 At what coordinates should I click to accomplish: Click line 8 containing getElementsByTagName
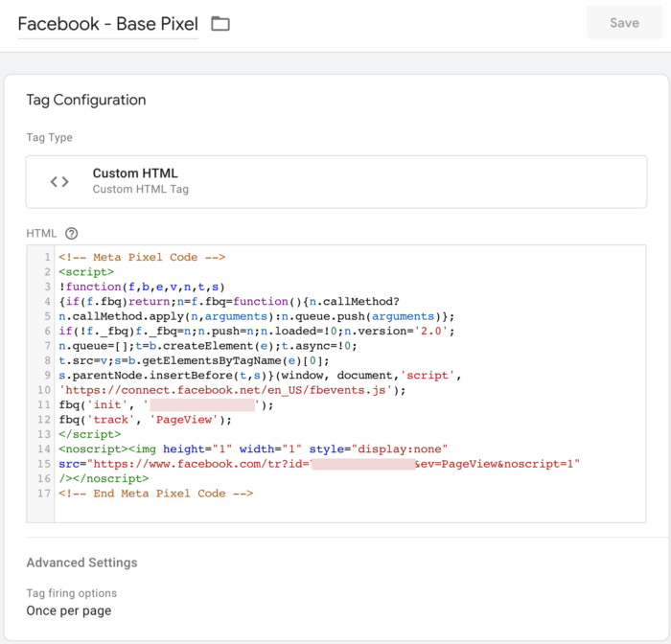194,360
